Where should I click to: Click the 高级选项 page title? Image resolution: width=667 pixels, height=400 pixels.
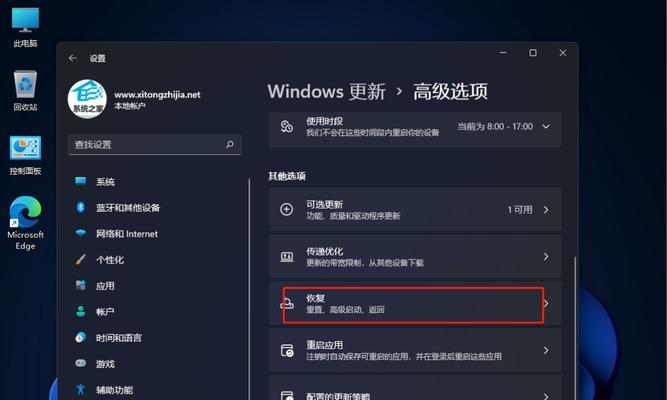pos(450,91)
